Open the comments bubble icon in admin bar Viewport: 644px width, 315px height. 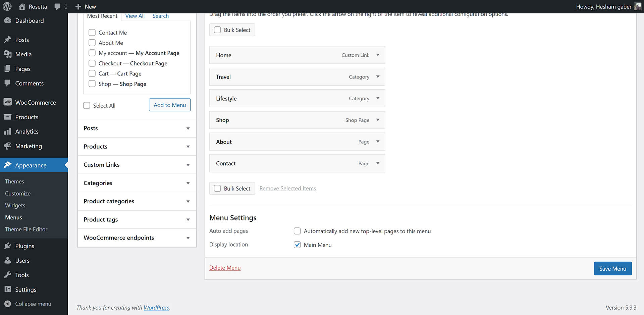tap(58, 7)
